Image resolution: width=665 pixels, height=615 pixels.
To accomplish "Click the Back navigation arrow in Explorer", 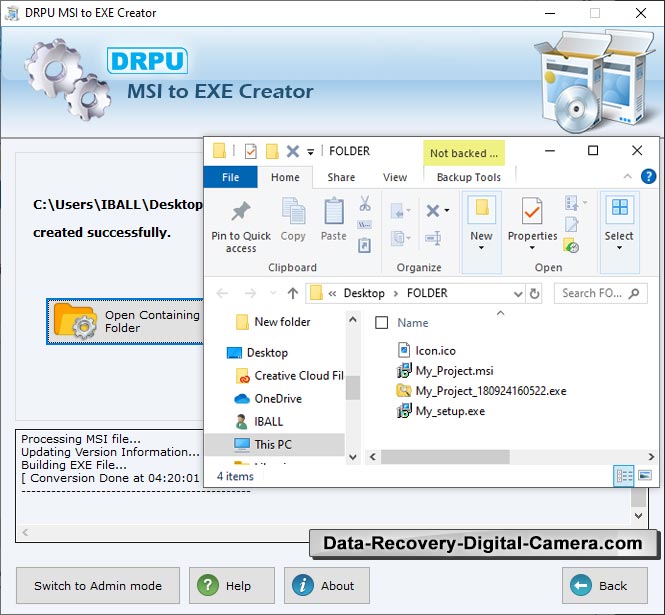I will [222, 293].
